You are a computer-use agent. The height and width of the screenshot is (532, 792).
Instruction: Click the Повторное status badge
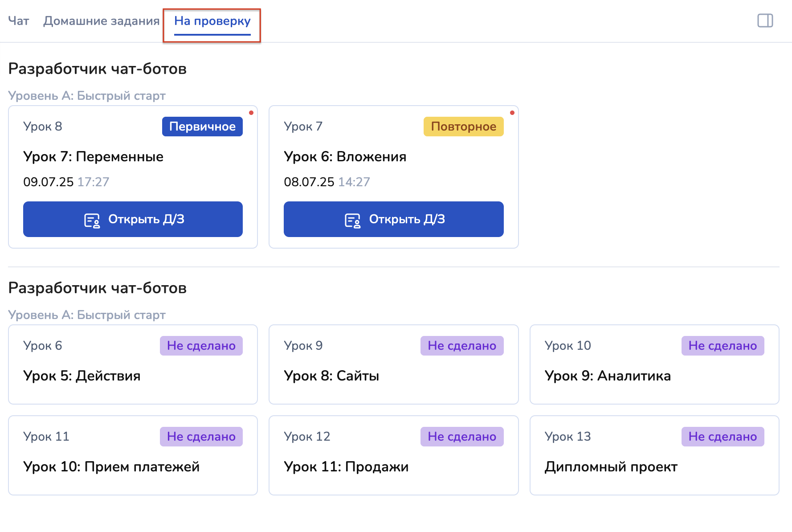463,127
